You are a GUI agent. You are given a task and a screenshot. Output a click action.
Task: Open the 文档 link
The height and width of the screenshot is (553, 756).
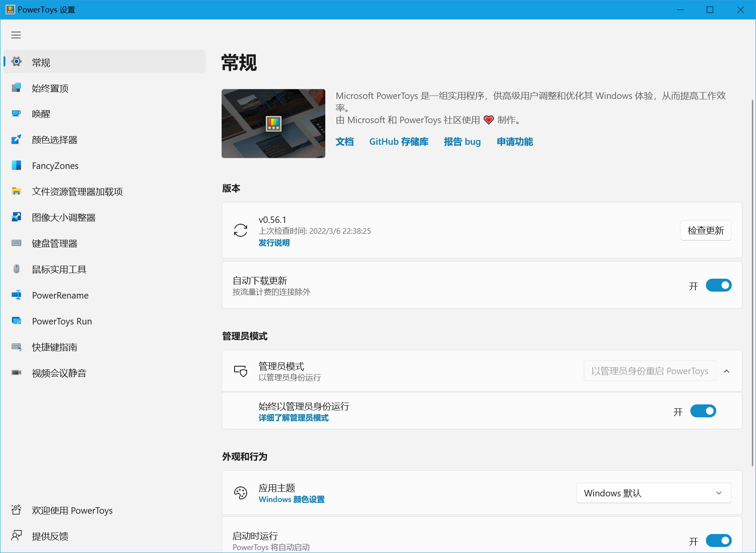[x=345, y=142]
